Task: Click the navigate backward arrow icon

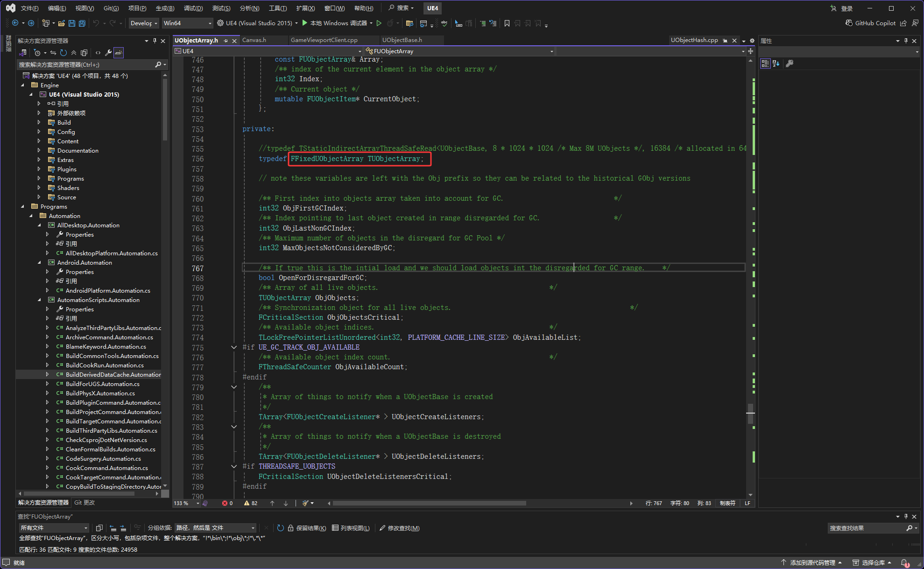Action: (x=15, y=23)
